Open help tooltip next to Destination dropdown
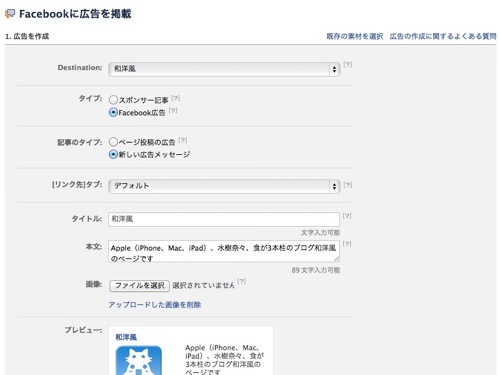500x375 pixels. click(x=348, y=64)
